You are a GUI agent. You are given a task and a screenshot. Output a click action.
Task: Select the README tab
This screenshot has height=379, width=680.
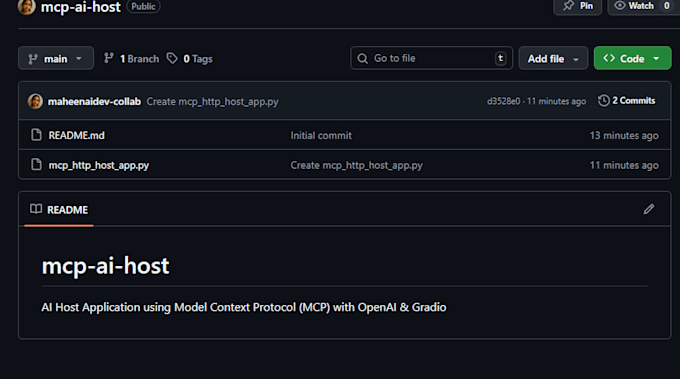click(59, 210)
